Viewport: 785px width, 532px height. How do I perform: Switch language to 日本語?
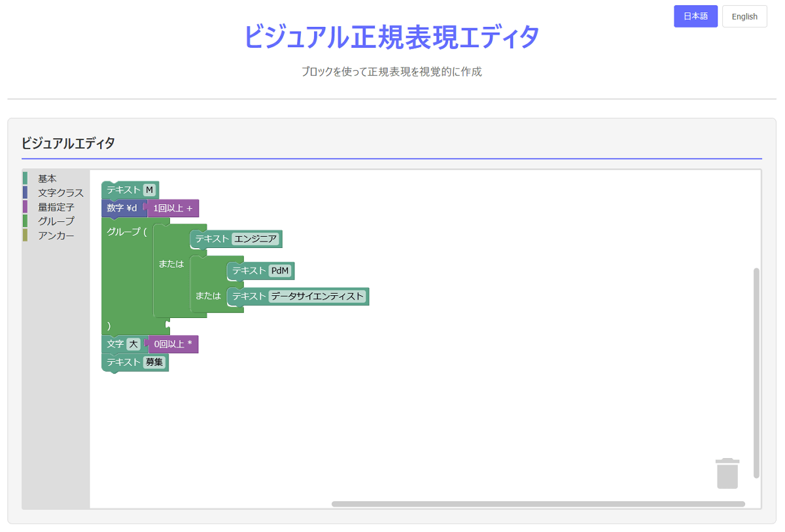coord(695,16)
